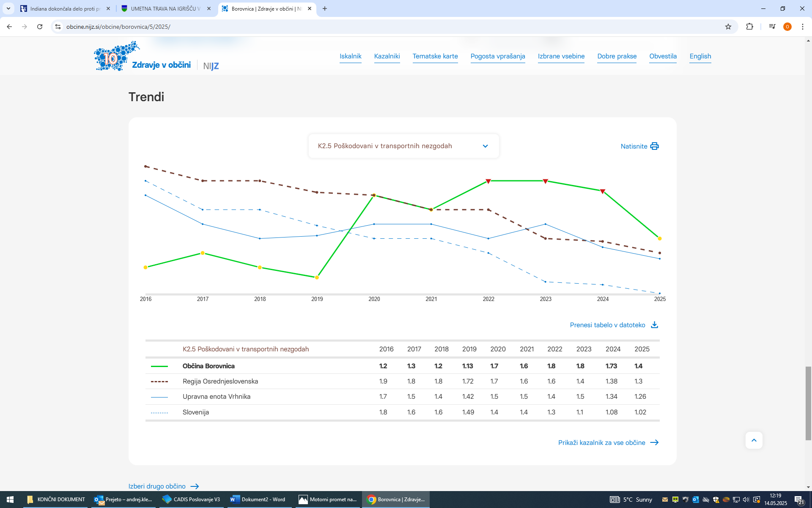The height and width of the screenshot is (508, 812).
Task: Open the Chrome profile avatar
Action: pos(787,27)
